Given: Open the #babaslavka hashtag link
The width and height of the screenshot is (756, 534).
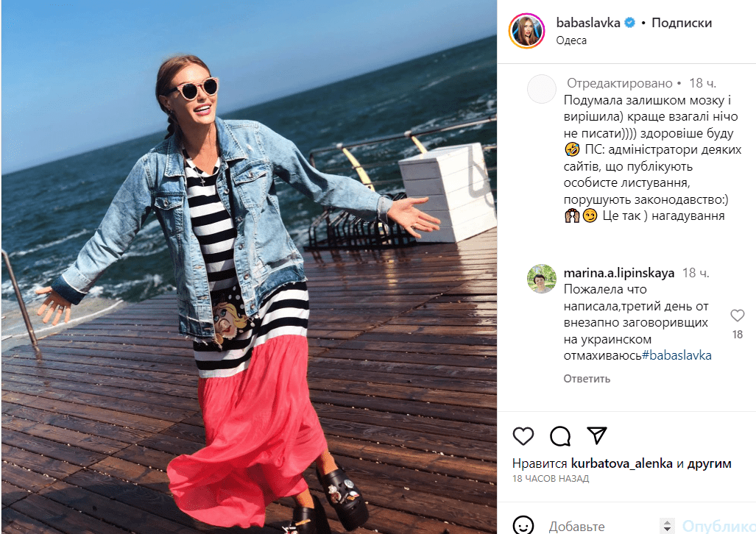Looking at the screenshot, I should click(677, 356).
